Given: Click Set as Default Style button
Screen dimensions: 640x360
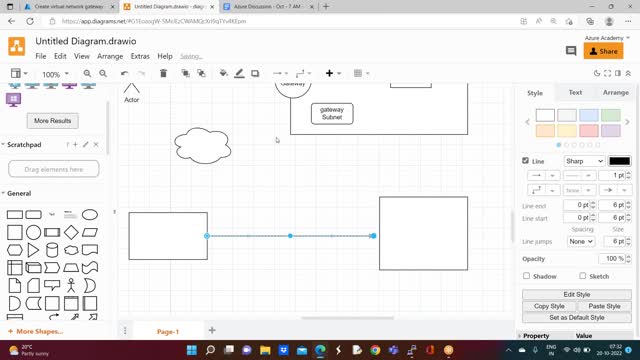Looking at the screenshot, I should pos(576,317).
